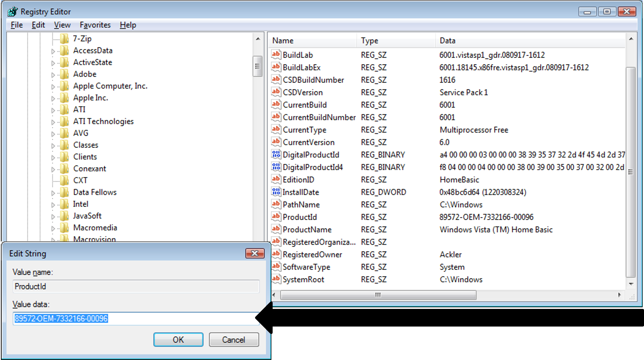Click the CSDBuildNumber string value icon
The height and width of the screenshot is (360, 644).
coord(276,80)
